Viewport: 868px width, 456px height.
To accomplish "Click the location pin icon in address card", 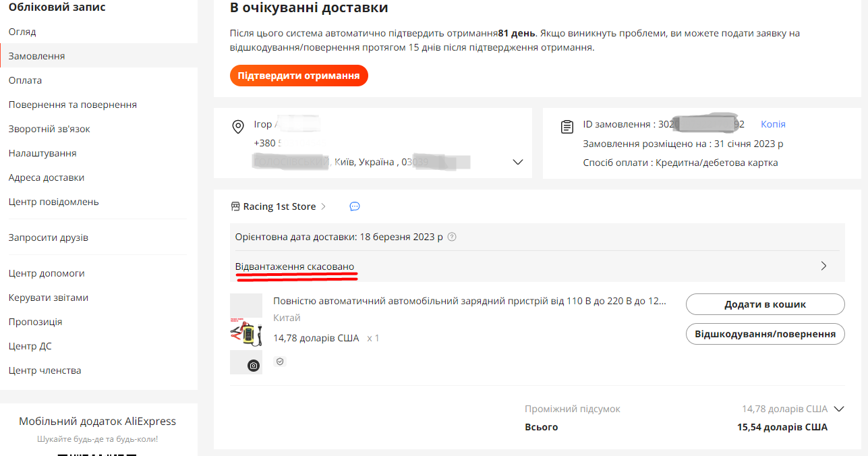I will pos(237,127).
